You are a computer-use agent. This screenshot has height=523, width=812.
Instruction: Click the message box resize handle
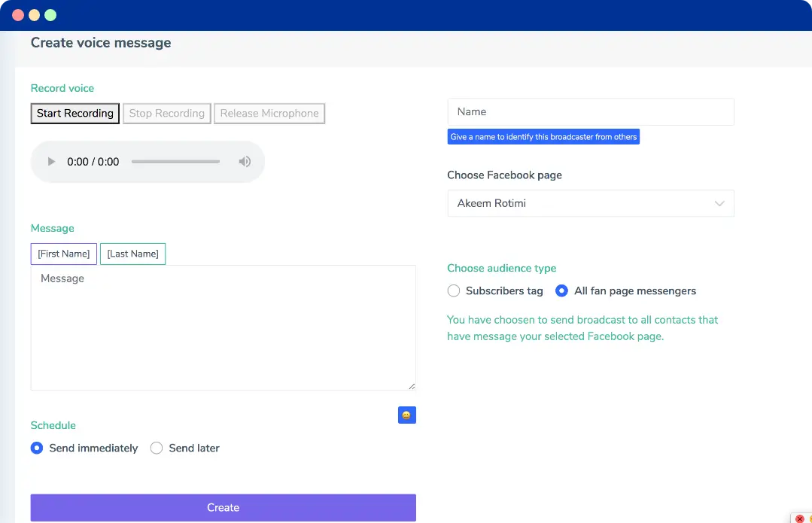coord(412,386)
